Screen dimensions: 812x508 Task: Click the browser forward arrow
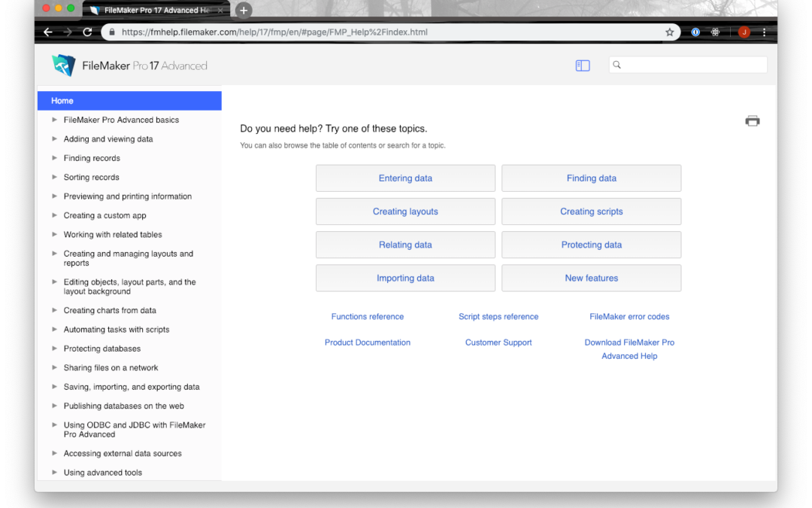68,32
